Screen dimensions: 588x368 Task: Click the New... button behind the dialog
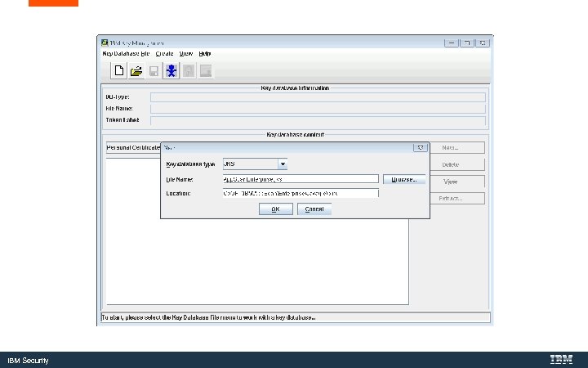click(x=457, y=147)
